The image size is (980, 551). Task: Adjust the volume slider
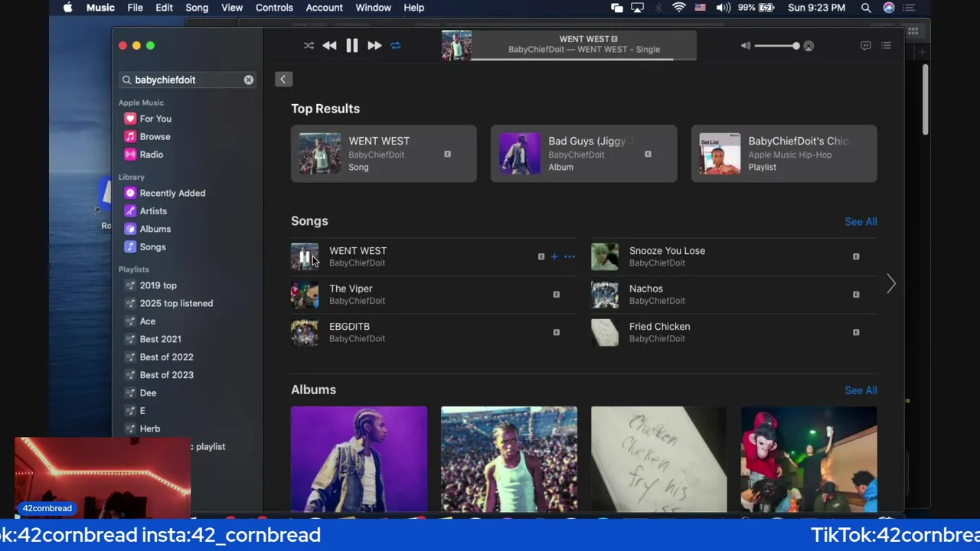776,46
